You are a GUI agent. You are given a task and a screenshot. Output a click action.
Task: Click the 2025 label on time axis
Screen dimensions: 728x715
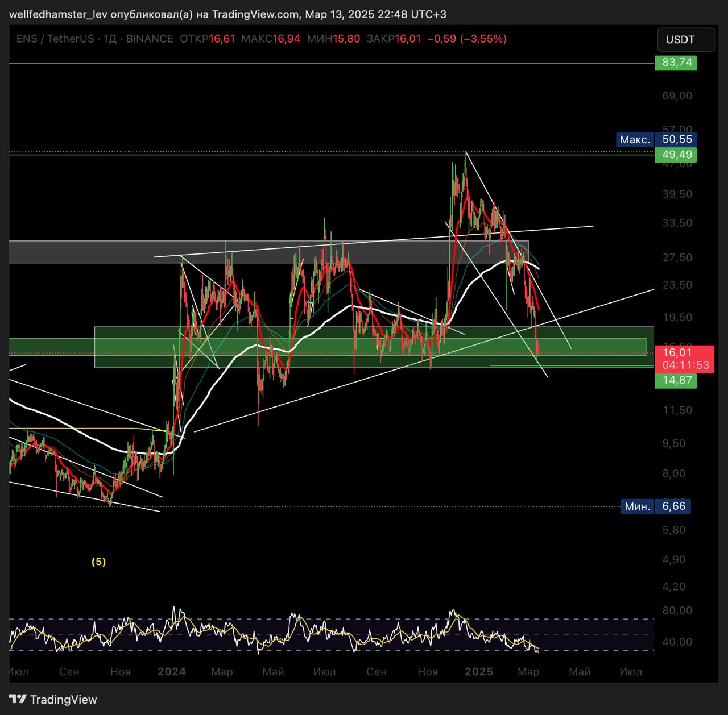479,672
